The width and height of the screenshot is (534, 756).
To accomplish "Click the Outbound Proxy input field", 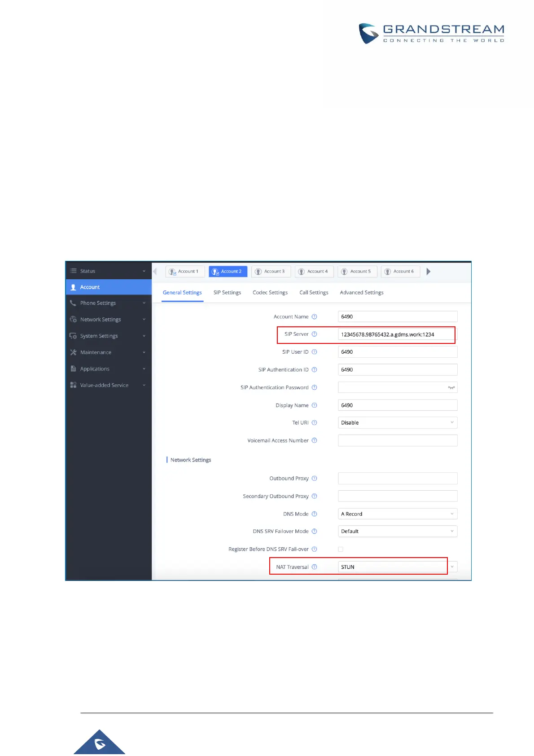I will 398,479.
